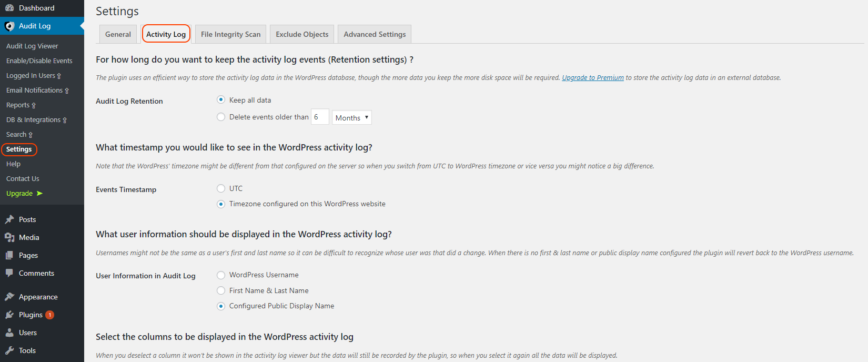Switch to the General tab
The height and width of the screenshot is (362, 868).
pos(118,34)
